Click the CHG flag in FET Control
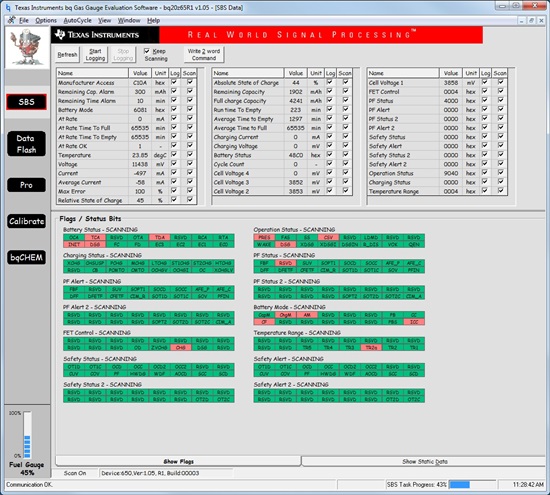The image size is (550, 495). 181,347
